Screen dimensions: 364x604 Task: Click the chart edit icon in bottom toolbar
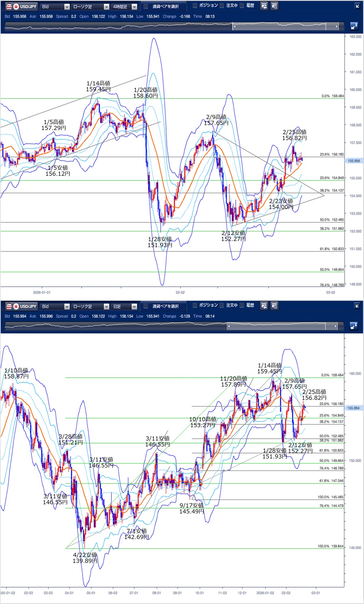(x=264, y=305)
